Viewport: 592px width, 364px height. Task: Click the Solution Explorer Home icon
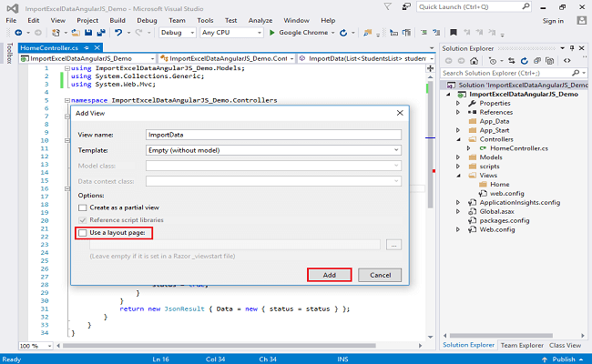tap(472, 59)
